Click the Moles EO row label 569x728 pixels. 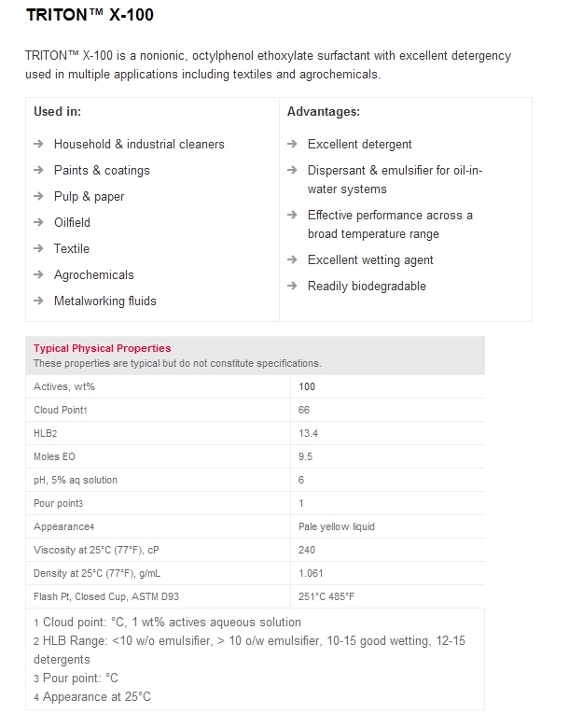(55, 456)
